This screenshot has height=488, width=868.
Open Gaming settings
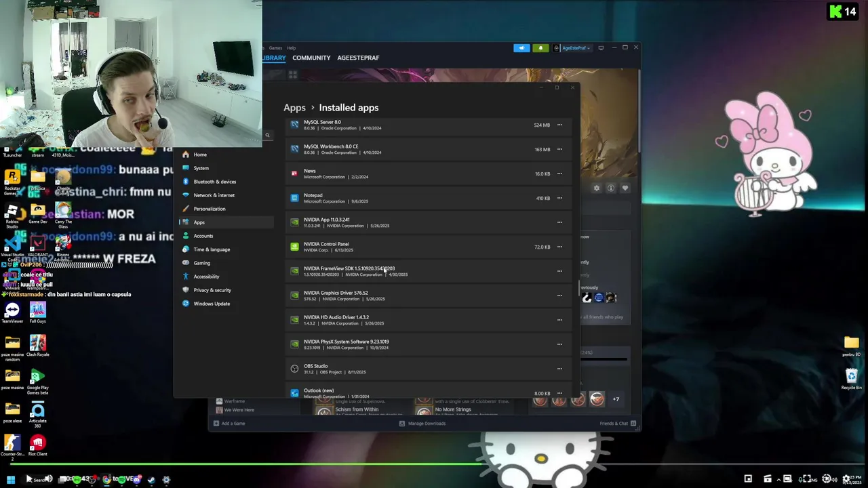226,263
